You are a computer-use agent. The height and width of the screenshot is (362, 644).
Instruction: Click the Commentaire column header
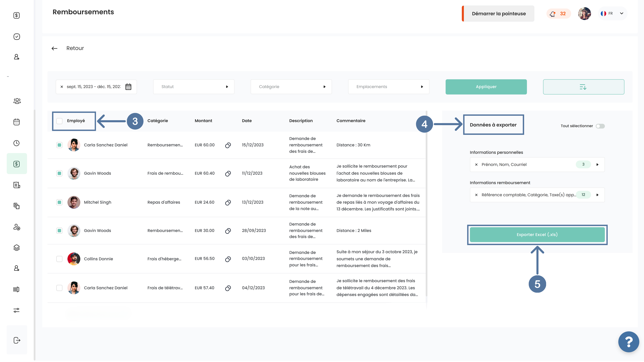(x=351, y=121)
